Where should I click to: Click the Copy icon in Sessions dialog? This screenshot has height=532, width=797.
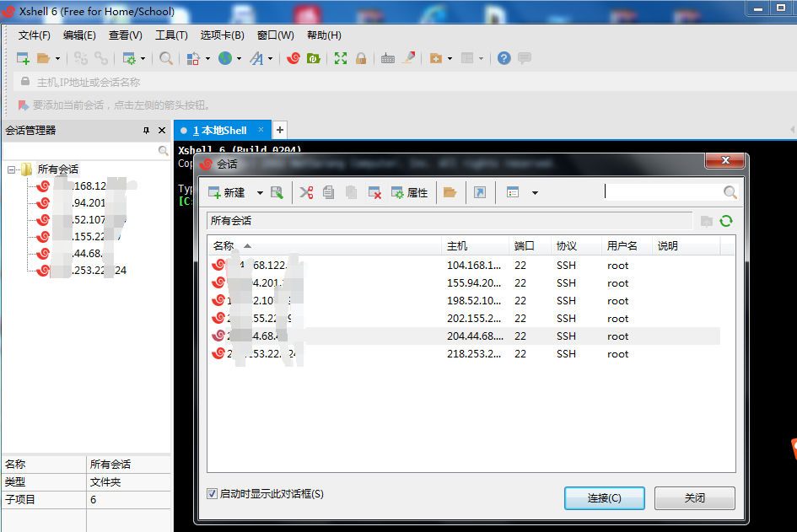(x=329, y=192)
